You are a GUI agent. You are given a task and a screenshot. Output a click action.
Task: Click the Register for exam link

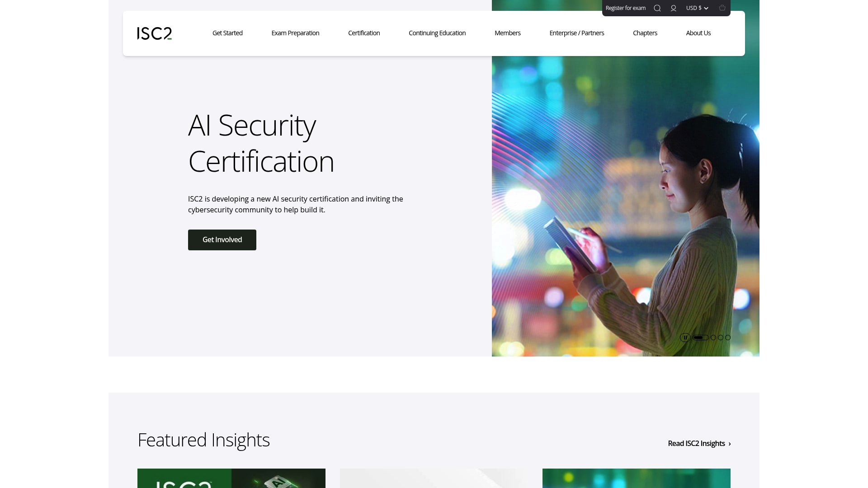click(x=626, y=8)
